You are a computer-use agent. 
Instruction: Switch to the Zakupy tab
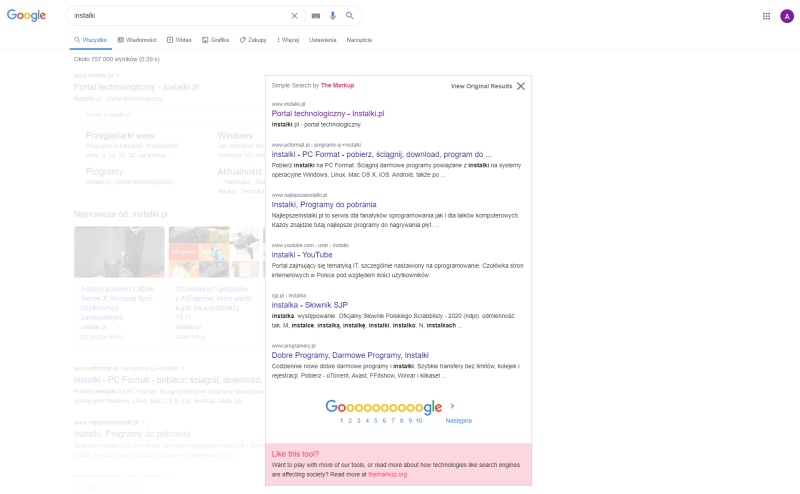[x=253, y=40]
